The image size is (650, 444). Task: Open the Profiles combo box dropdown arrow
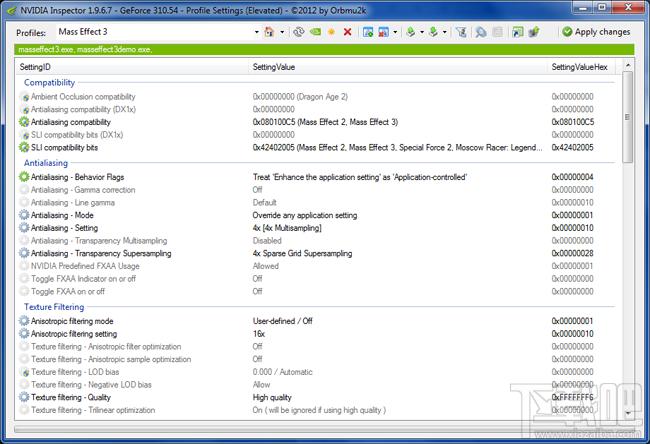coord(257,32)
